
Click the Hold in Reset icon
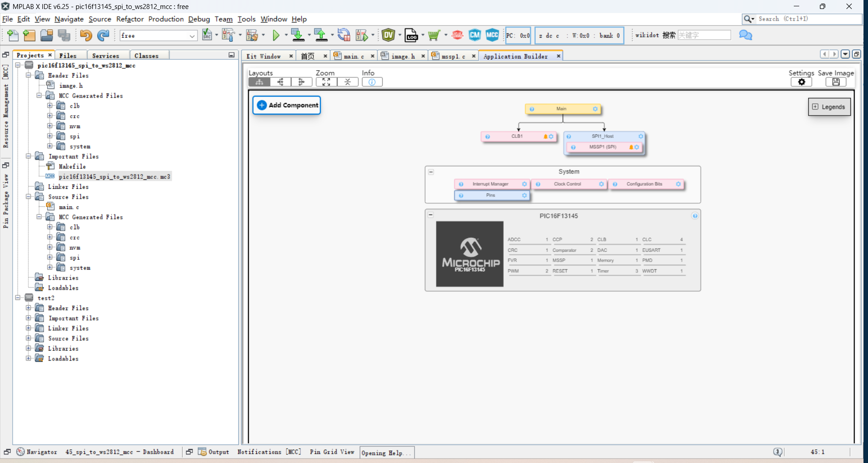(344, 35)
